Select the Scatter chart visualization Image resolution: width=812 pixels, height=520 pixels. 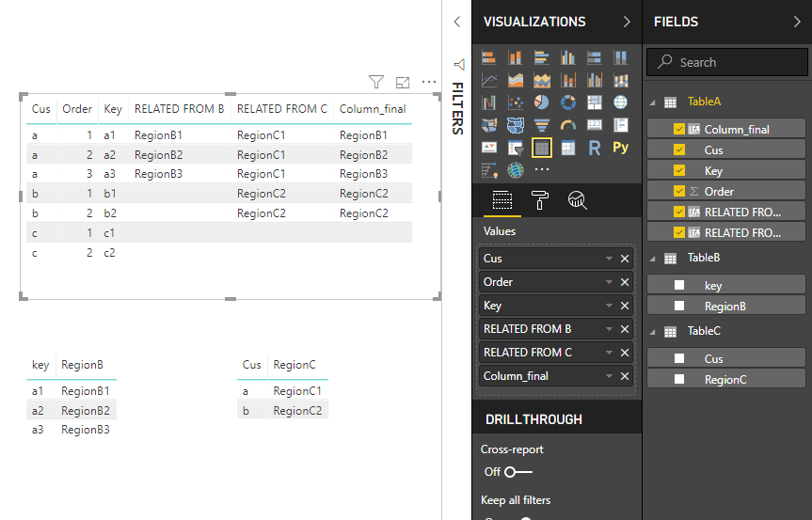pos(516,102)
